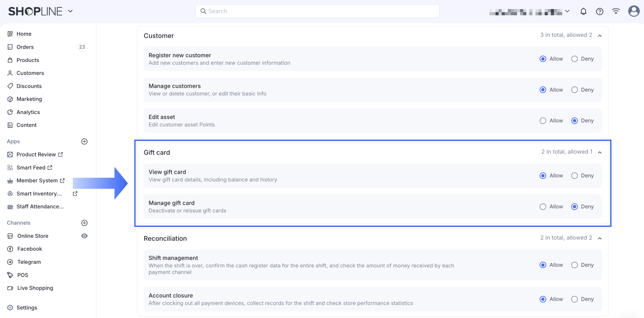Screen dimensions: 644x318
Task: Open Member System external link
Action: tap(62, 180)
